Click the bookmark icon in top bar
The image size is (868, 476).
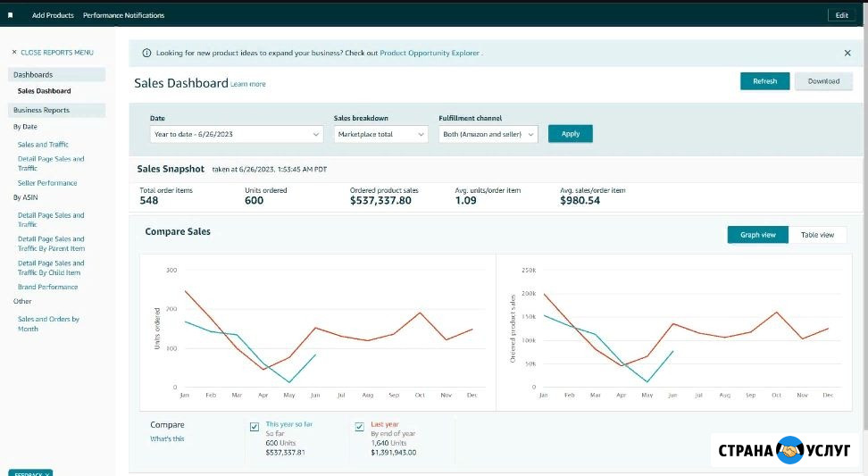[10, 15]
